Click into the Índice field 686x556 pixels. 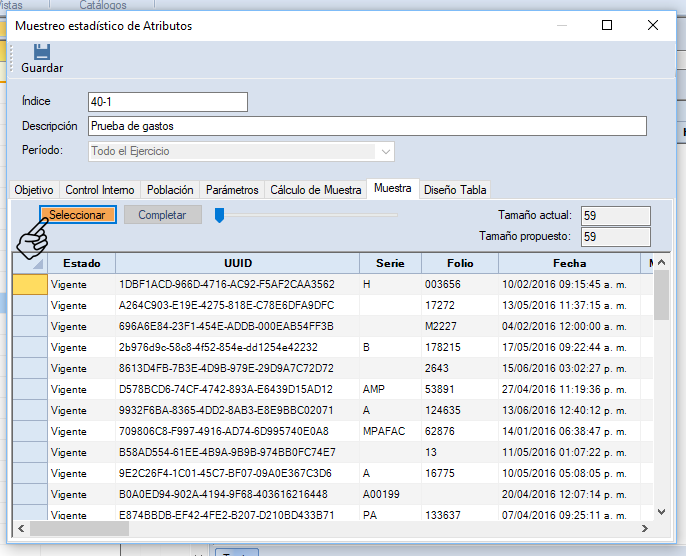click(167, 102)
